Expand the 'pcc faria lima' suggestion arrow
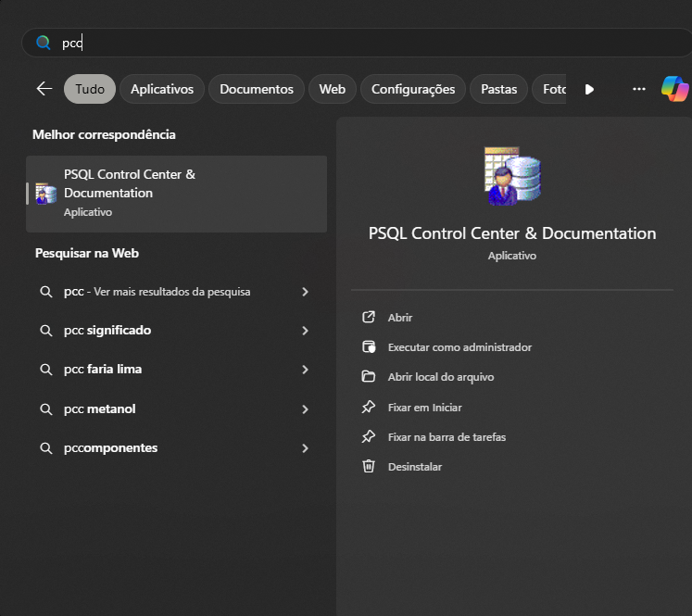 point(305,370)
